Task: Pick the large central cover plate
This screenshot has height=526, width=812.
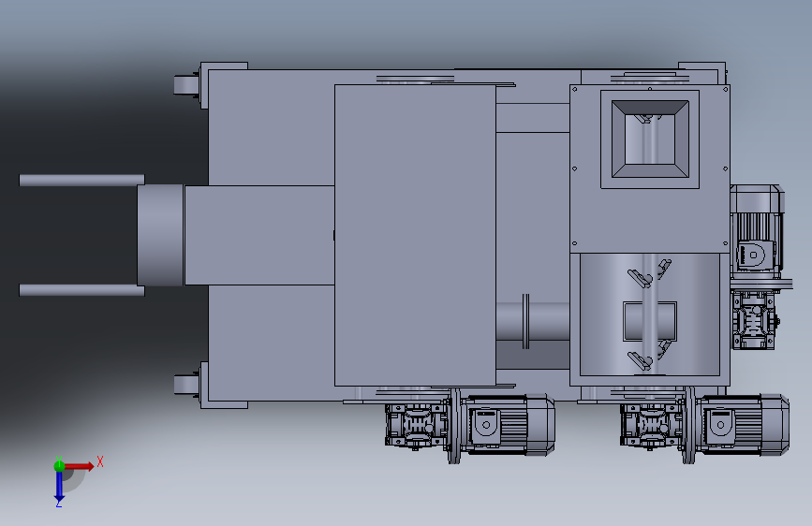Action: (415, 236)
